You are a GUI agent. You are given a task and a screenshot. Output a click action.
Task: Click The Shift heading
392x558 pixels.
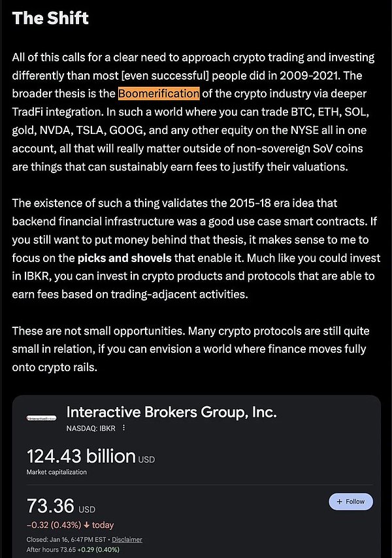50,18
